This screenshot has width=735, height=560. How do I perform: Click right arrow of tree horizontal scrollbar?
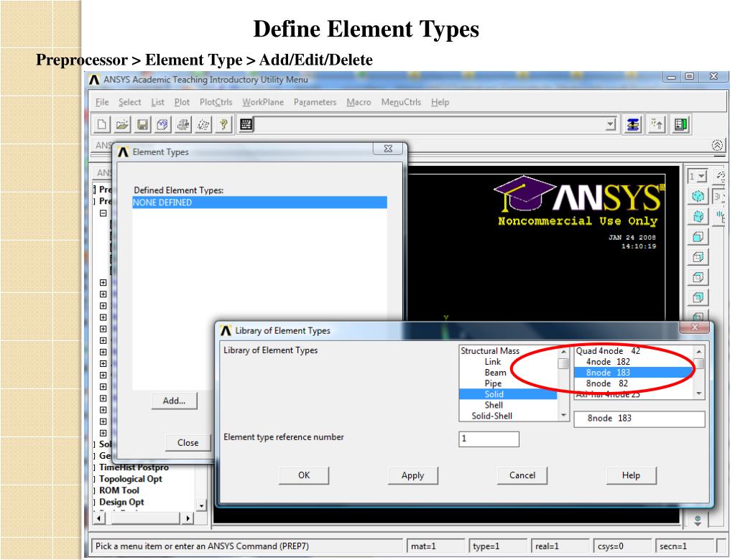tap(188, 518)
